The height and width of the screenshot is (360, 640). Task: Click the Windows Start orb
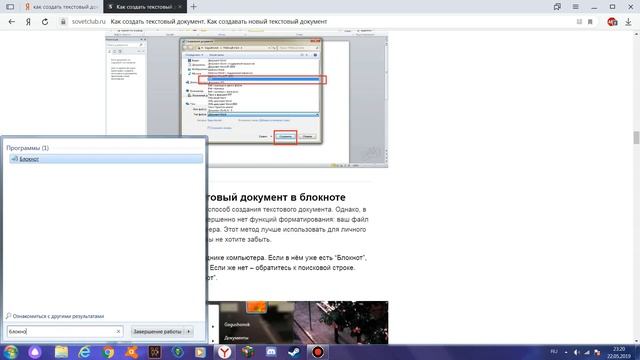coord(11,352)
